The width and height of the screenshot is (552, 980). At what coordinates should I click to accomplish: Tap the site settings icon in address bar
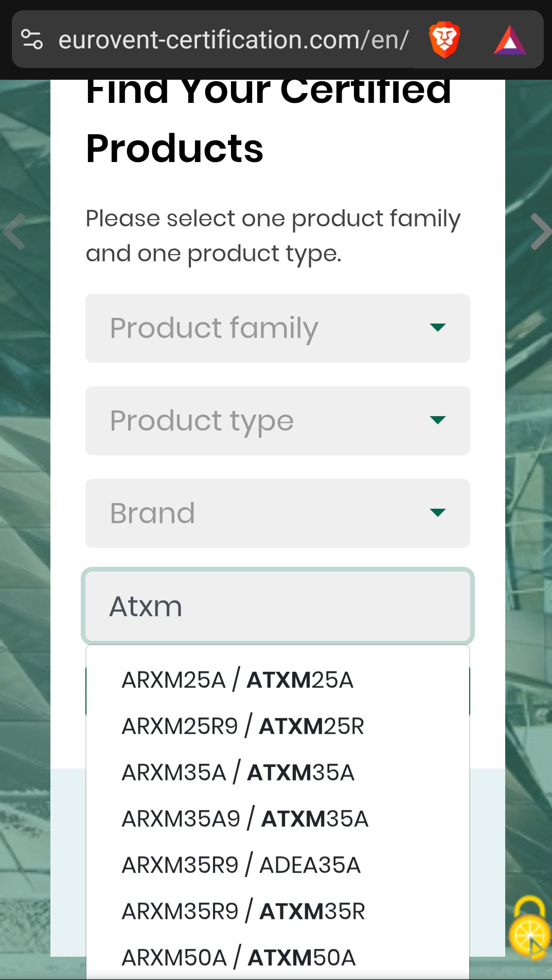tap(32, 40)
